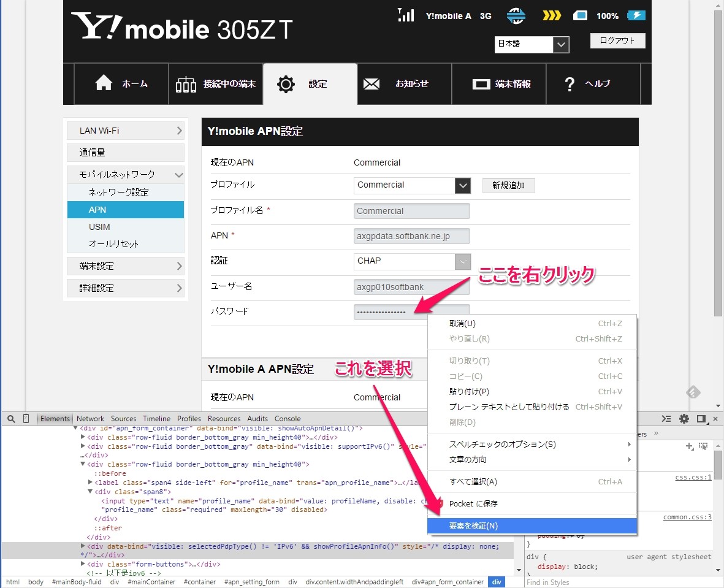Choose 要素を検証(N) inspect element
724x588 pixels.
532,525
